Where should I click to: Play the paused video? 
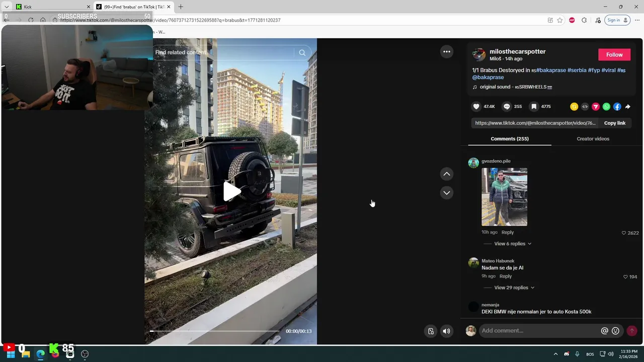point(232,192)
